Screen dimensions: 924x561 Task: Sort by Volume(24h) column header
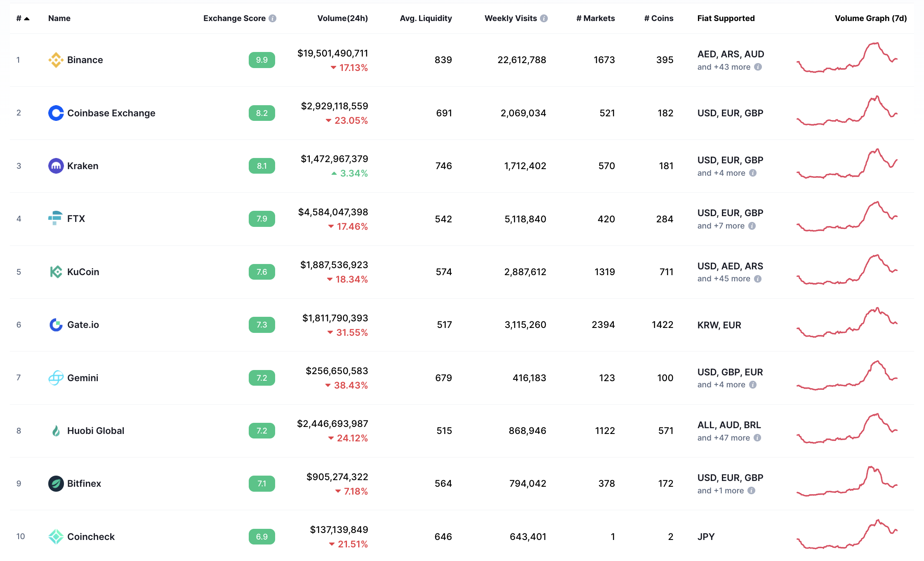[x=342, y=19]
